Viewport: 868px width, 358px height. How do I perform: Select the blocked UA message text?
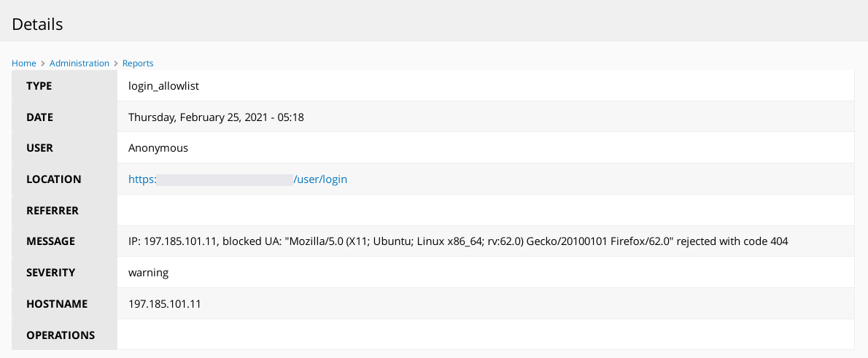[x=458, y=241]
